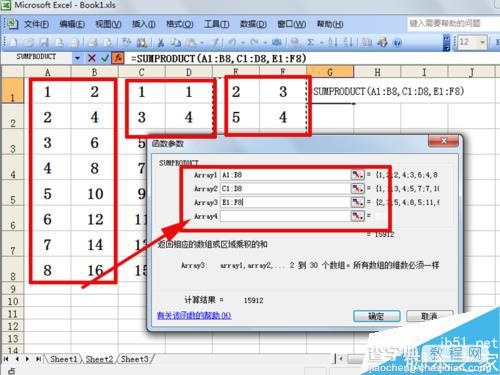Switch to the Sheet3 tab
This screenshot has width=500, height=375.
pyautogui.click(x=135, y=359)
